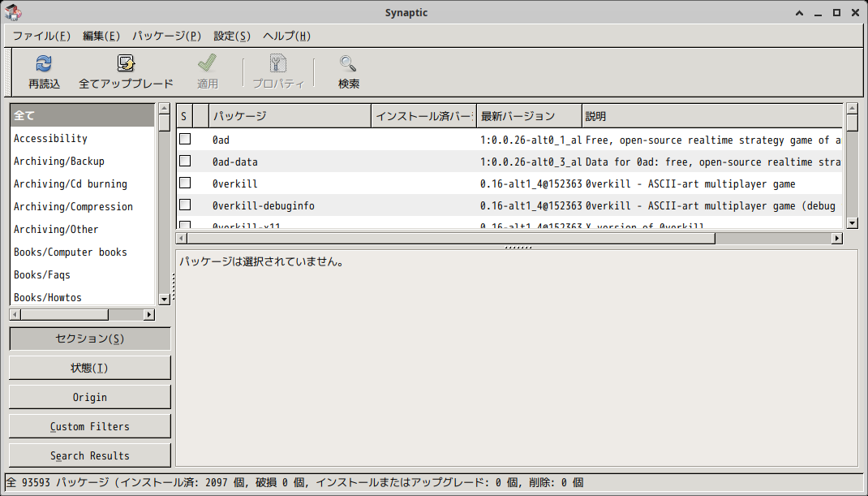Sort by the S status column header
The image size is (868, 496).
coord(185,116)
